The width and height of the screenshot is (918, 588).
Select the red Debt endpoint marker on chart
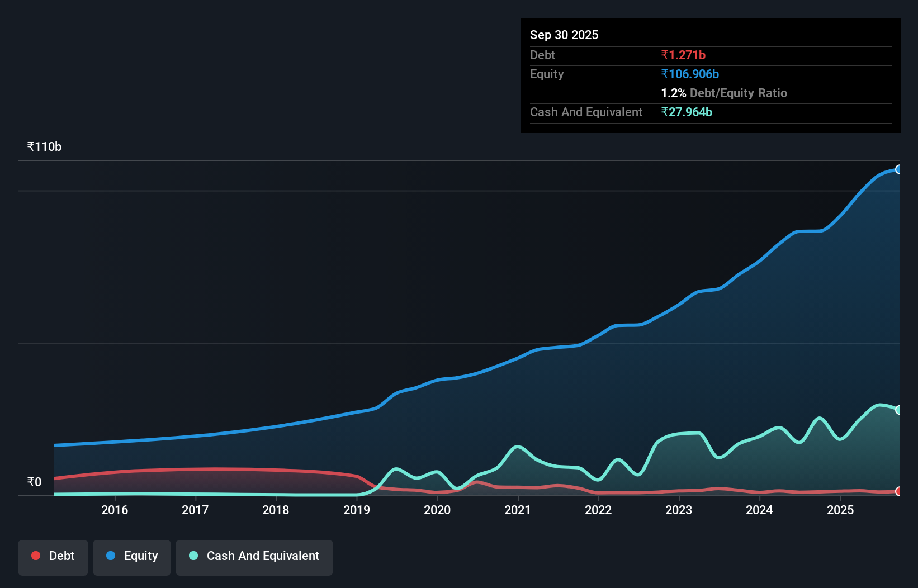coord(899,492)
